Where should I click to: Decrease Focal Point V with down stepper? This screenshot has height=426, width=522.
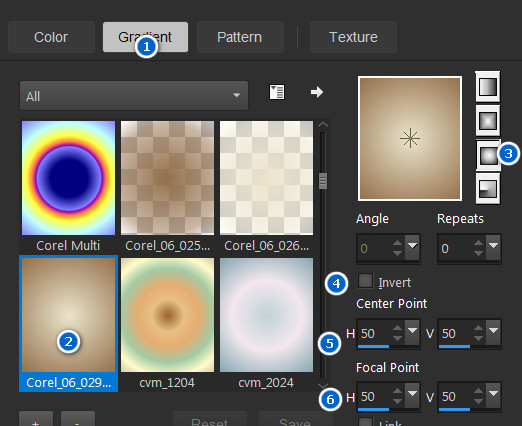point(478,402)
